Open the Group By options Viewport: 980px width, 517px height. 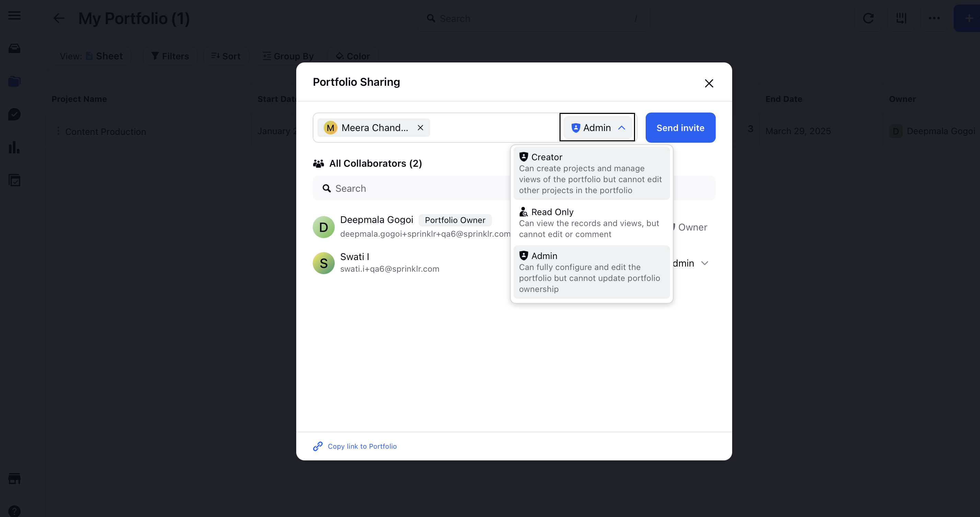tap(288, 56)
